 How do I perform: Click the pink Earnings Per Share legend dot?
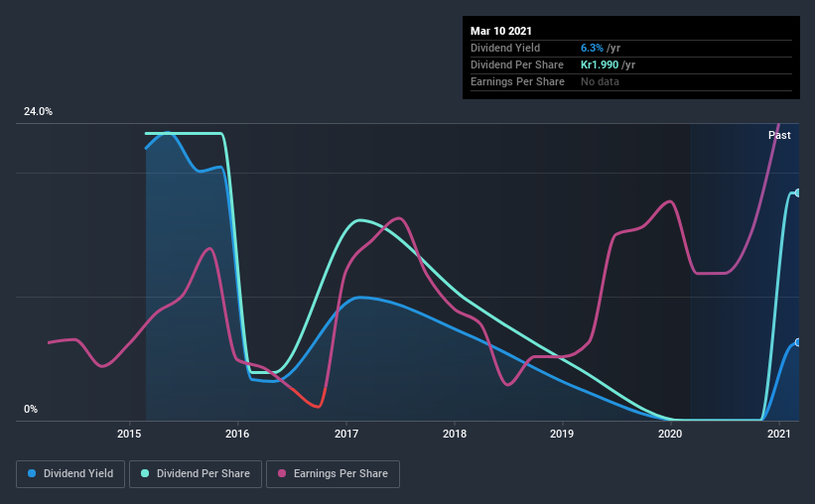tap(282, 473)
